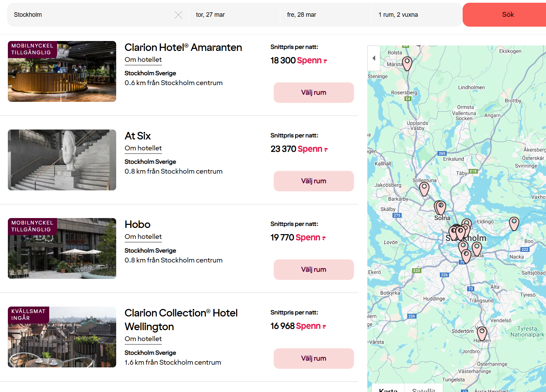Screen dimensions: 546x392
Task: Clear the Stockholm destination field
Action: point(178,15)
